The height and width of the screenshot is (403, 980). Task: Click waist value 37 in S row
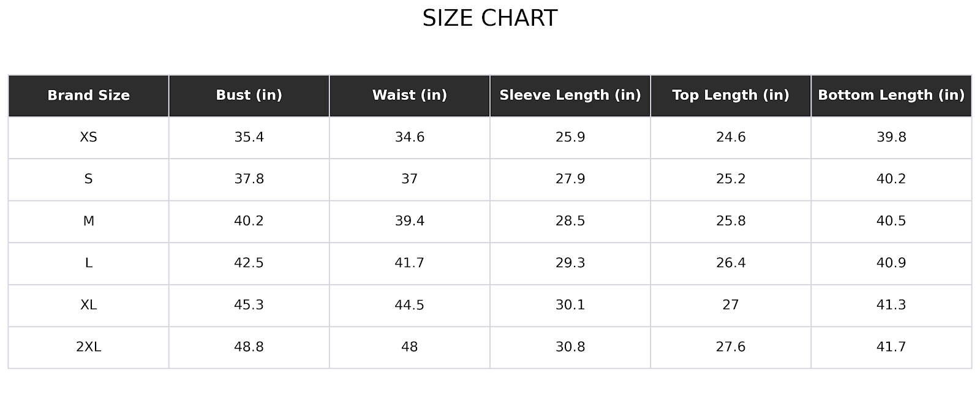pos(409,179)
